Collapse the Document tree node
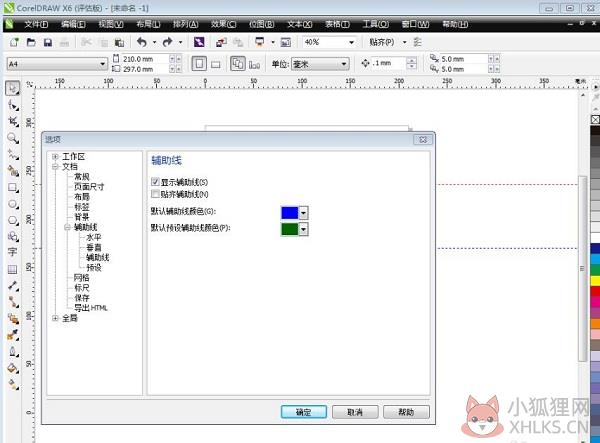The image size is (600, 443). (55, 167)
